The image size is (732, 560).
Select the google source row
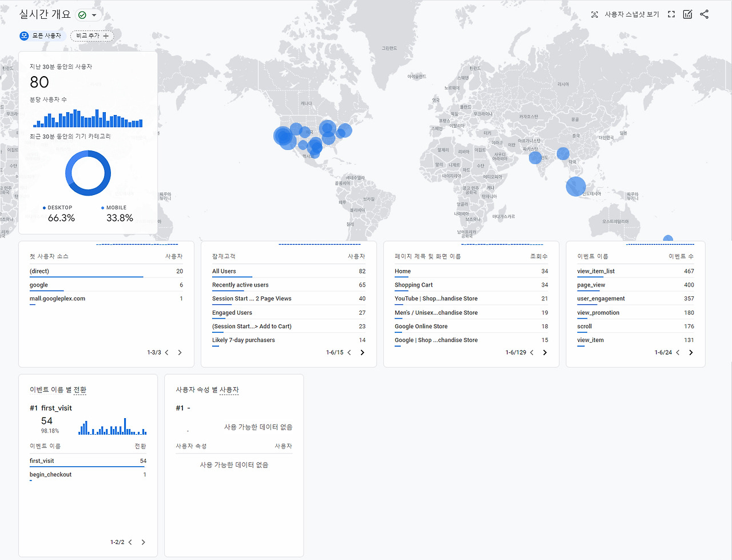[x=106, y=285]
